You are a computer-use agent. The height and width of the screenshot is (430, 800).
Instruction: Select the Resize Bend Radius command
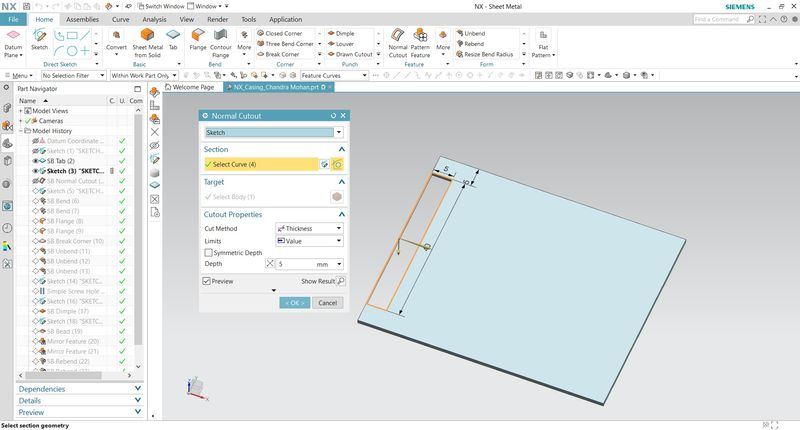click(x=485, y=54)
